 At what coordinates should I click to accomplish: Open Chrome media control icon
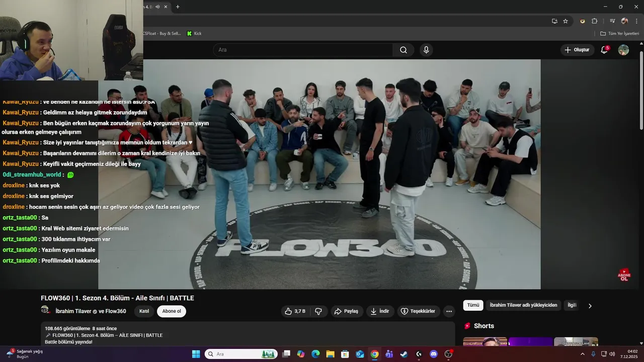point(612,21)
